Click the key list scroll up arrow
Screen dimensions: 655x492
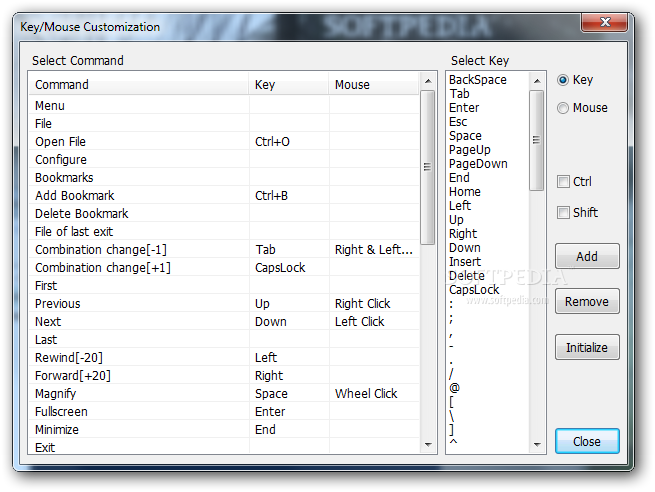click(537, 81)
